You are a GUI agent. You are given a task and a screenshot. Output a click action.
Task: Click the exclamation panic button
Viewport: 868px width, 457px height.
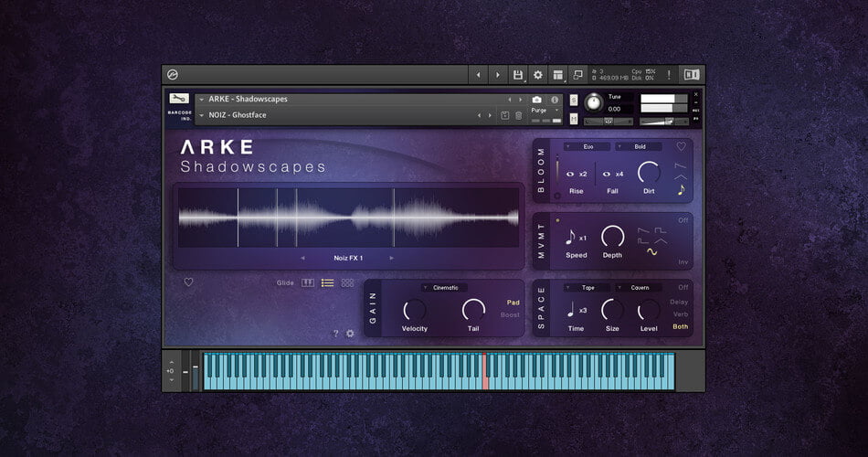[x=669, y=75]
